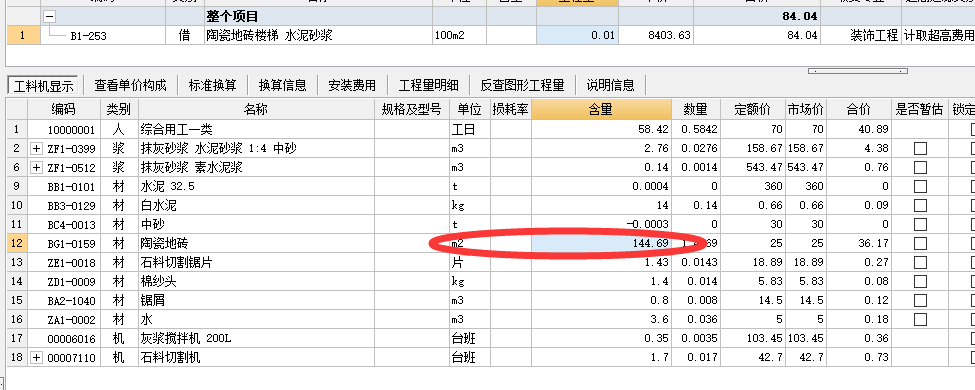
Task: Toggle 是否暂估 checkbox for 锯屑
Action: tap(920, 300)
